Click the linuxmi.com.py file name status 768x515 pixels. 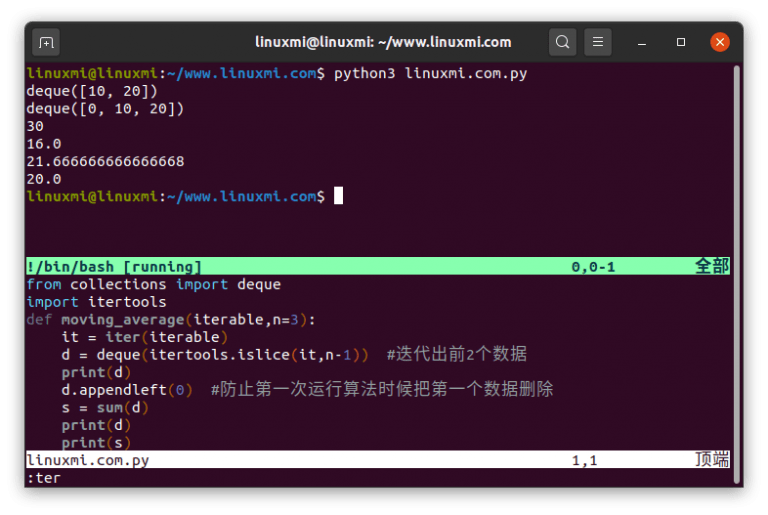point(88,461)
